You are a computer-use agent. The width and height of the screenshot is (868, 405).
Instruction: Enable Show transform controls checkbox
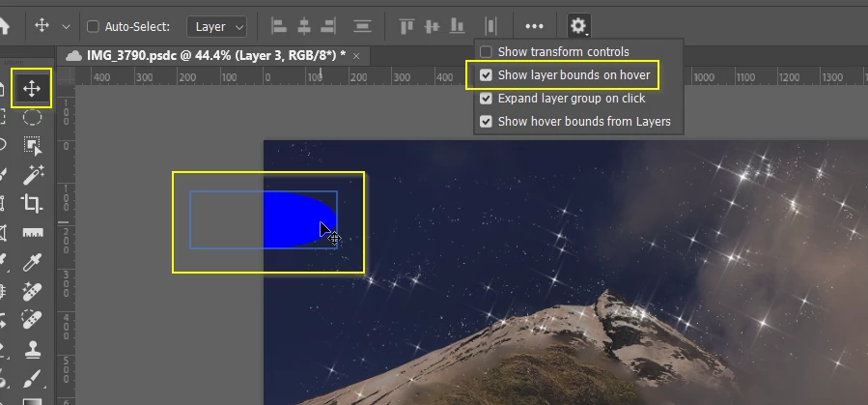tap(486, 52)
